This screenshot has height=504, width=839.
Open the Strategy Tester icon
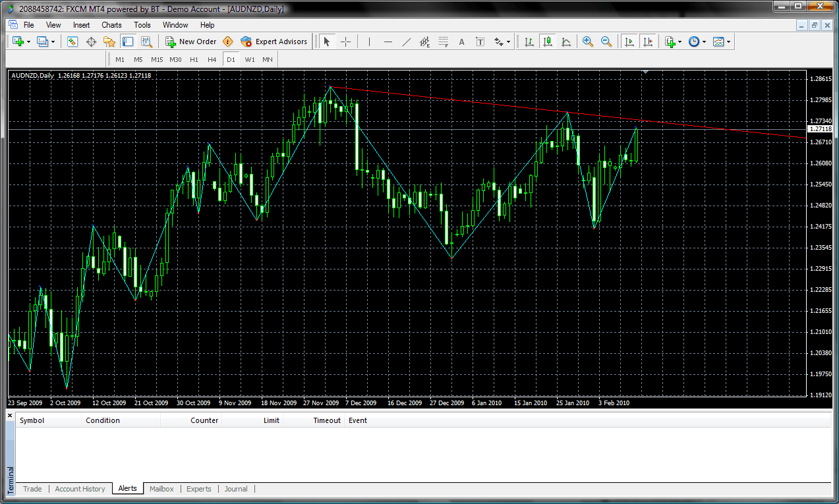coord(146,42)
